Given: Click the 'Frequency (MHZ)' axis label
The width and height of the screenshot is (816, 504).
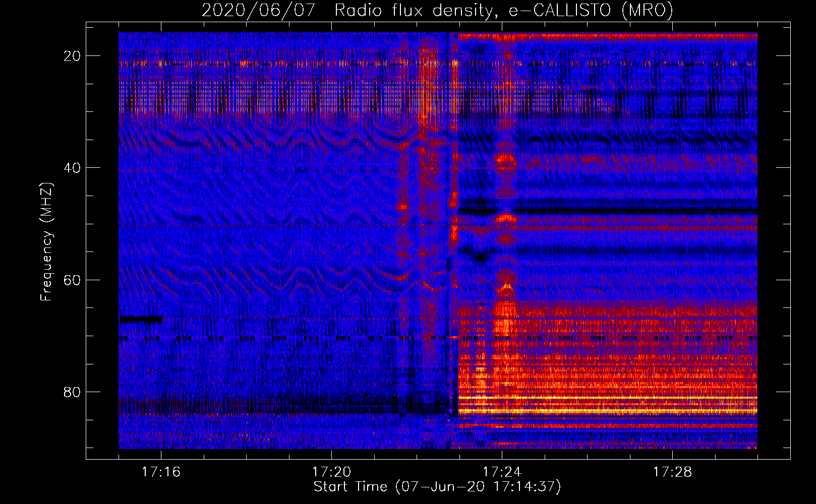Looking at the screenshot, I should click(46, 242).
